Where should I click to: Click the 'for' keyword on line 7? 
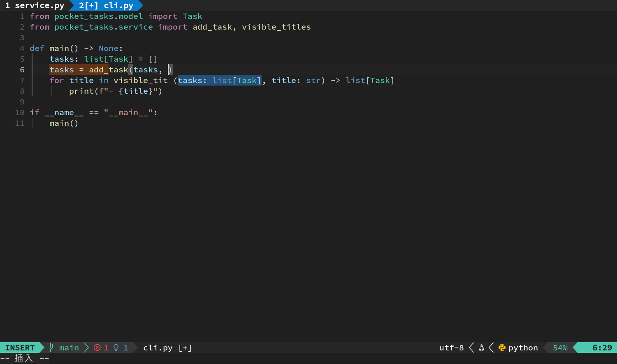(57, 81)
